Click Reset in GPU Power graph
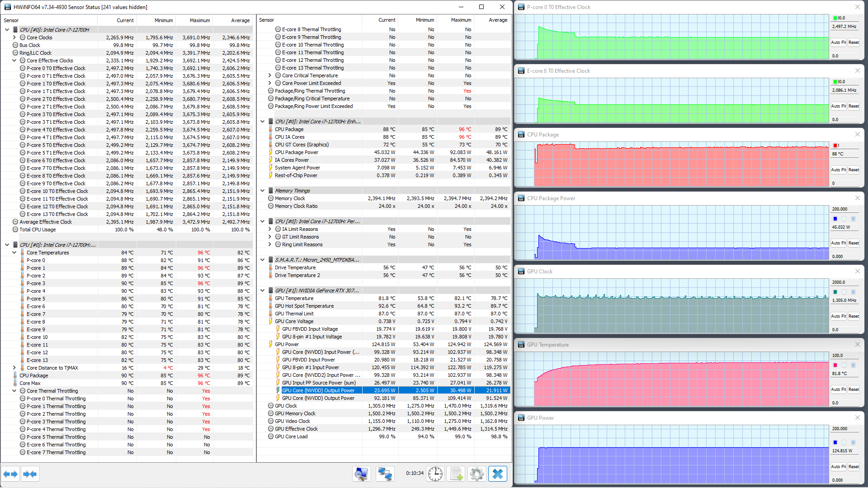This screenshot has height=488, width=868. pos(854,467)
